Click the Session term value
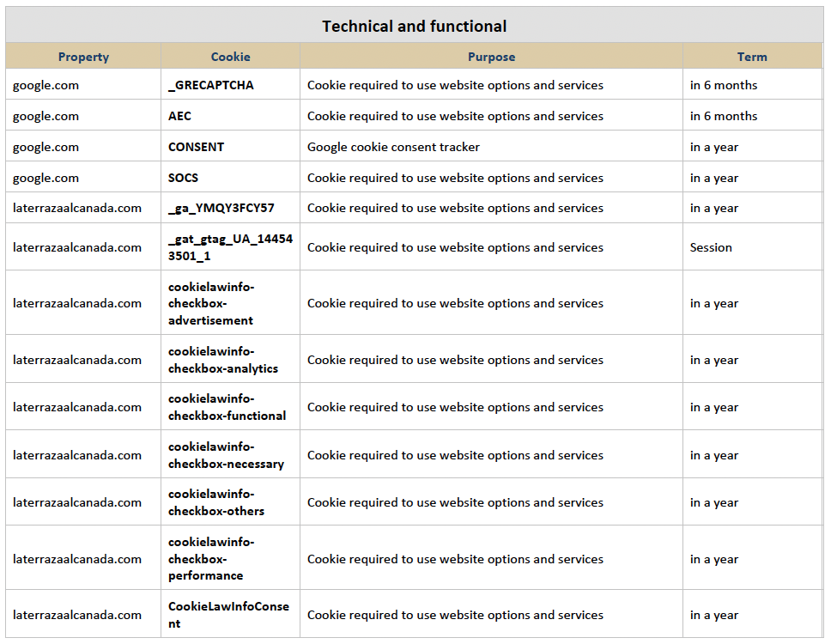Screen dimensions: 831x644 tap(711, 247)
